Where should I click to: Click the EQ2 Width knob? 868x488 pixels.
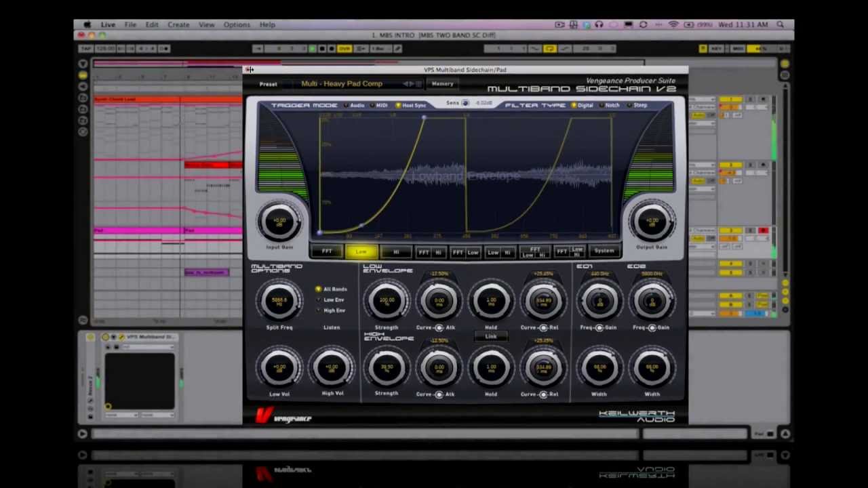[652, 367]
